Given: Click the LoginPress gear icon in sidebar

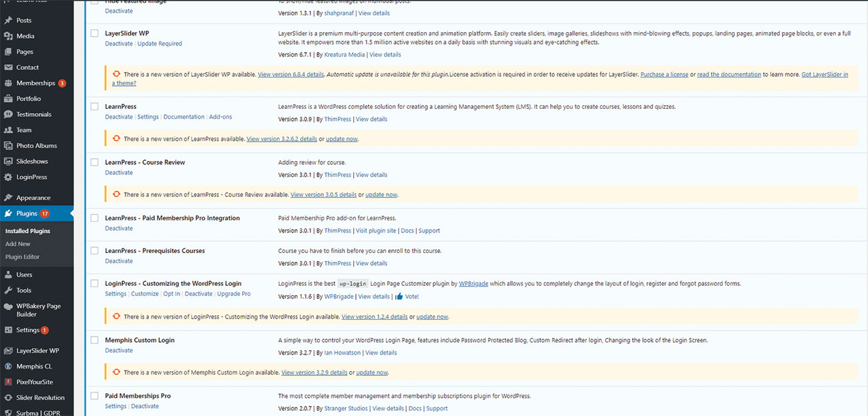Looking at the screenshot, I should pos(8,177).
